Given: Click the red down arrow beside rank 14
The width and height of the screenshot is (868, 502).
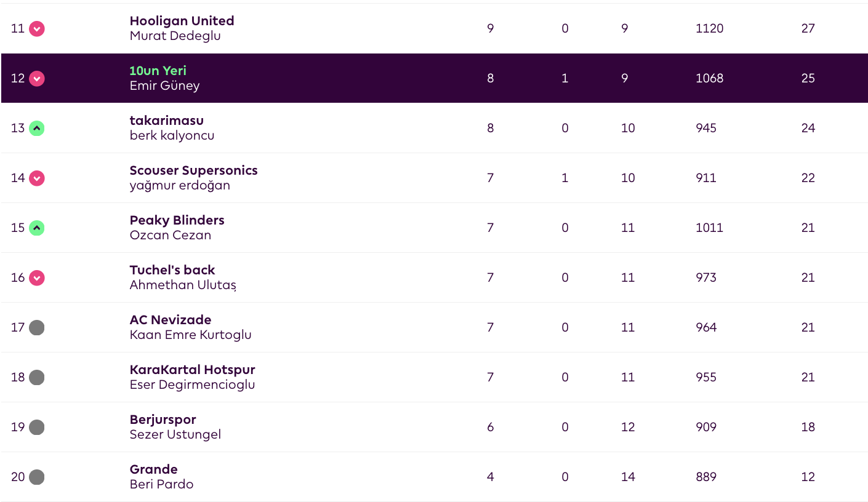Looking at the screenshot, I should pos(37,178).
